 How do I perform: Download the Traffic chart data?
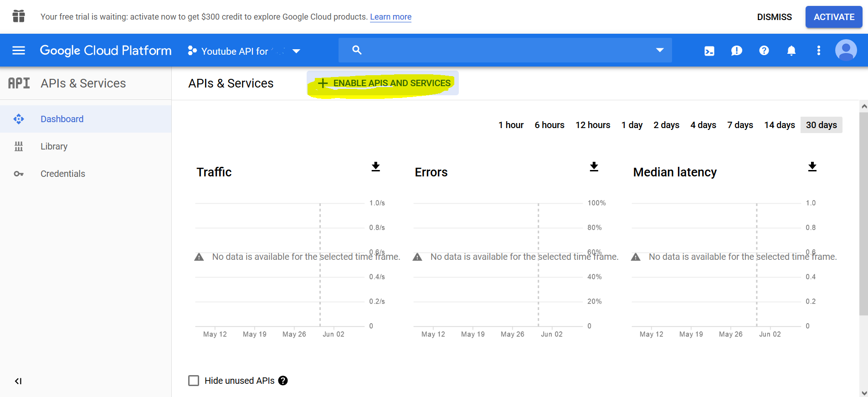click(375, 167)
